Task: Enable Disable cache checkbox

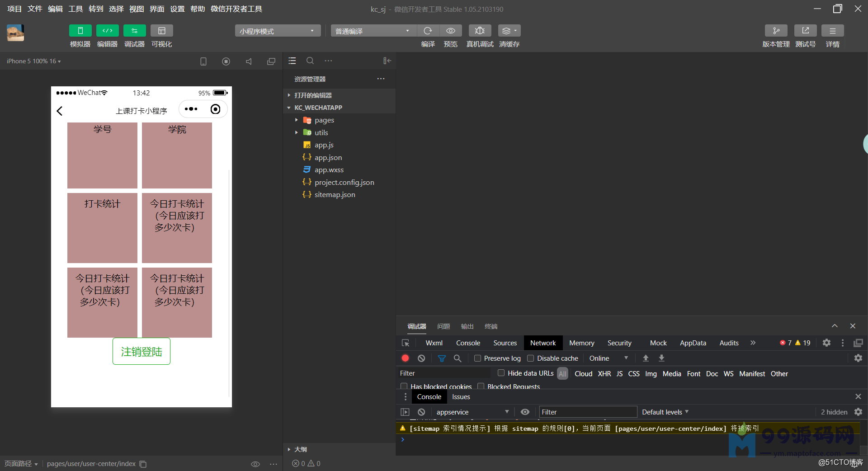Action: coord(531,358)
